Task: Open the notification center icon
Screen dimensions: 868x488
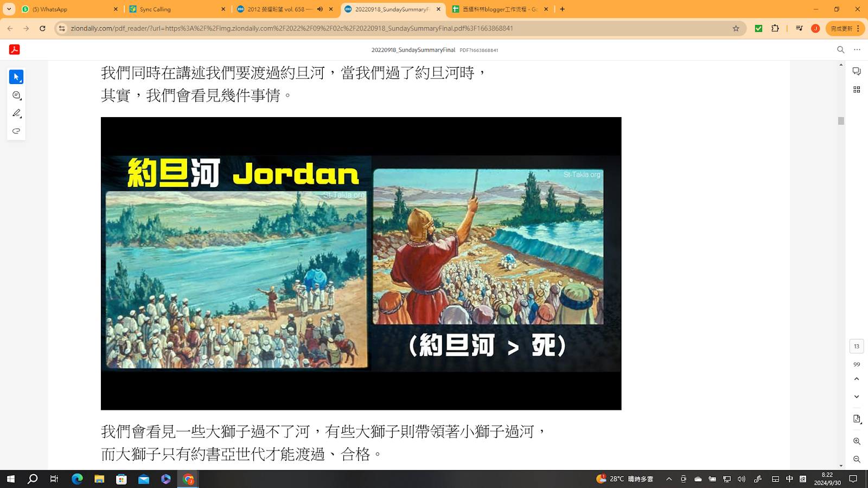Action: point(853,479)
